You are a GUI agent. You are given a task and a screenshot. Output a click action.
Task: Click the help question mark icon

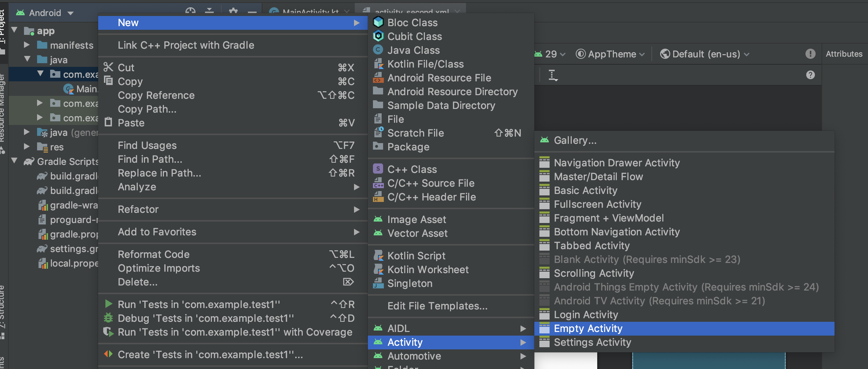click(x=810, y=75)
